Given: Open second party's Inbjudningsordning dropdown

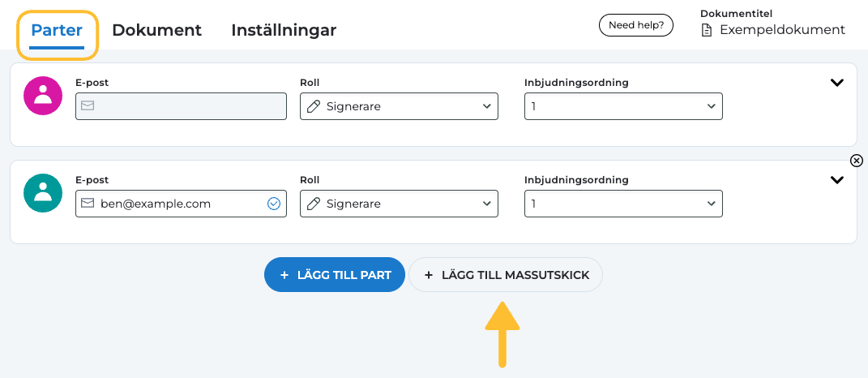Looking at the screenshot, I should coord(623,204).
